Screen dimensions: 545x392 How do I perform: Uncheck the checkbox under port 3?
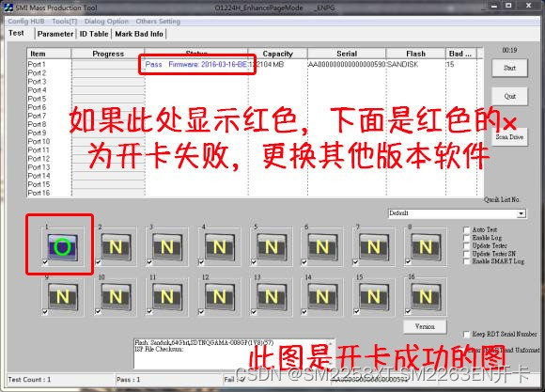coord(149,262)
